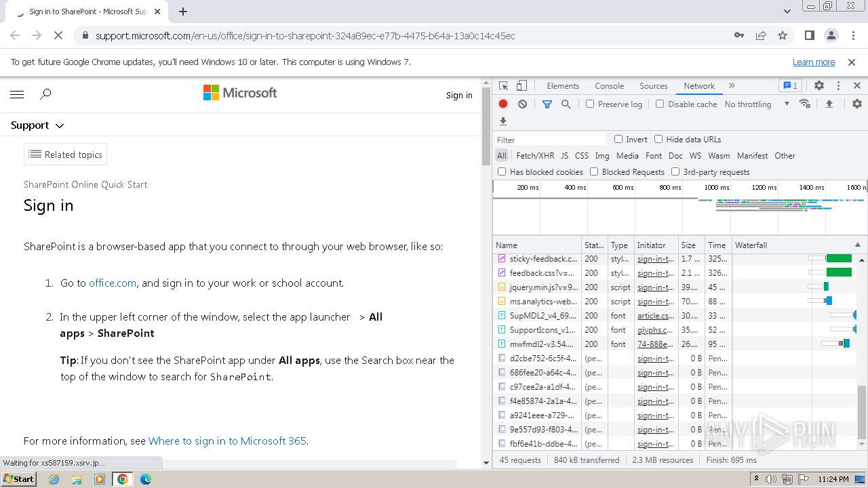Open the issues counter badge showing 1
The height and width of the screenshot is (488, 868).
click(790, 86)
